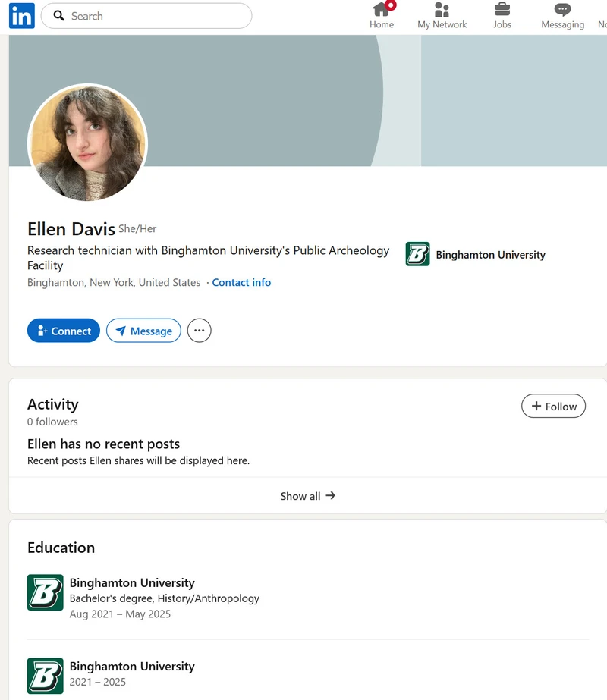Open the Home feed icon

tap(382, 9)
